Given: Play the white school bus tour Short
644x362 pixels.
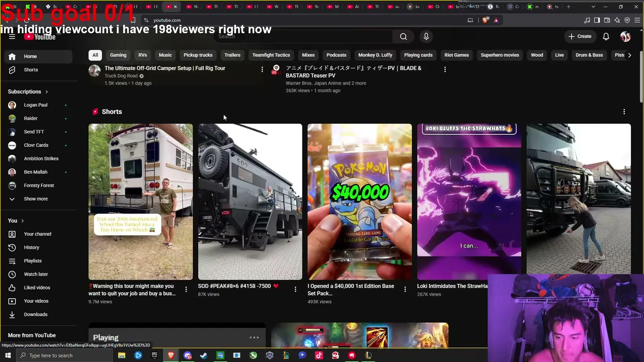Looking at the screenshot, I should tap(140, 202).
